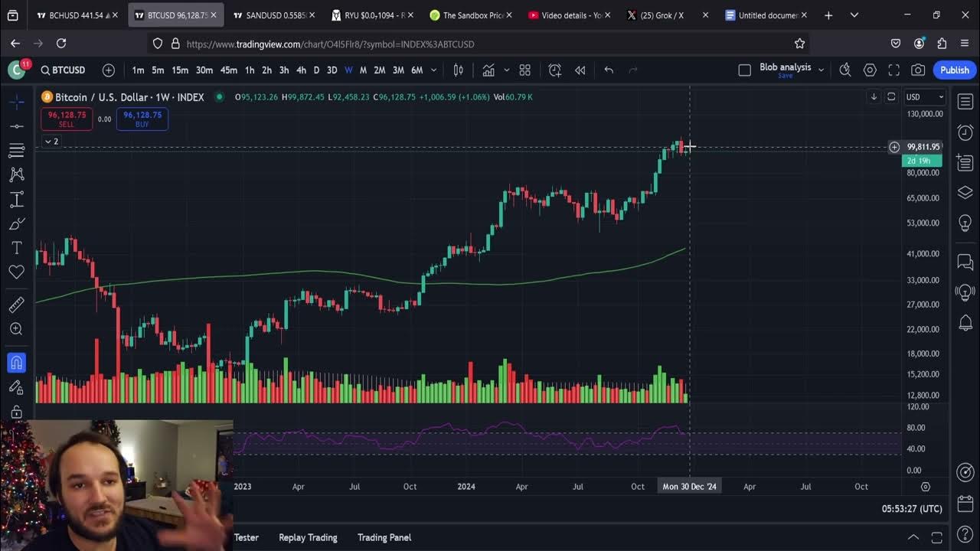
Task: Toggle magnet mode in left toolbar
Action: (16, 363)
